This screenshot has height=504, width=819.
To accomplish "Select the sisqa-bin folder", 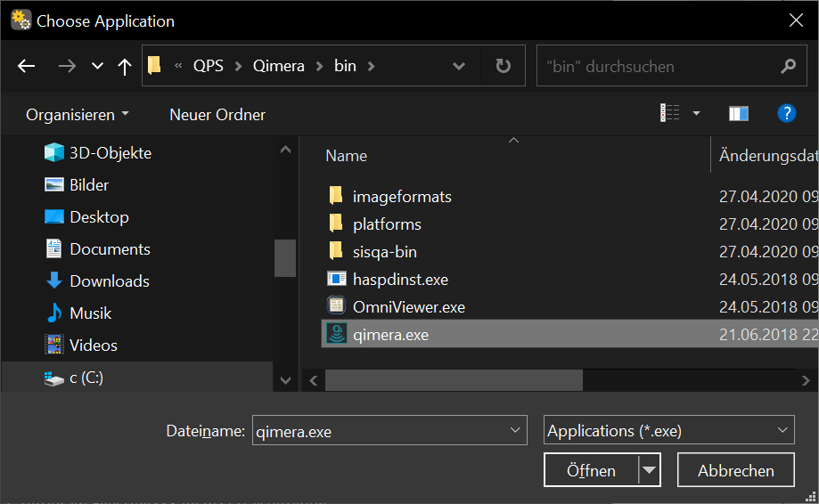I will 384,252.
